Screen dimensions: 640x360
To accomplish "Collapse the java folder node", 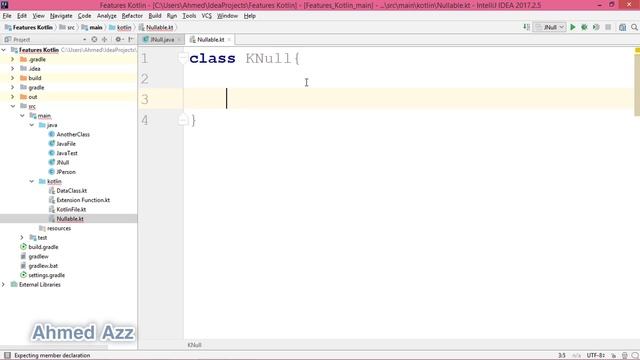I will 31,125.
